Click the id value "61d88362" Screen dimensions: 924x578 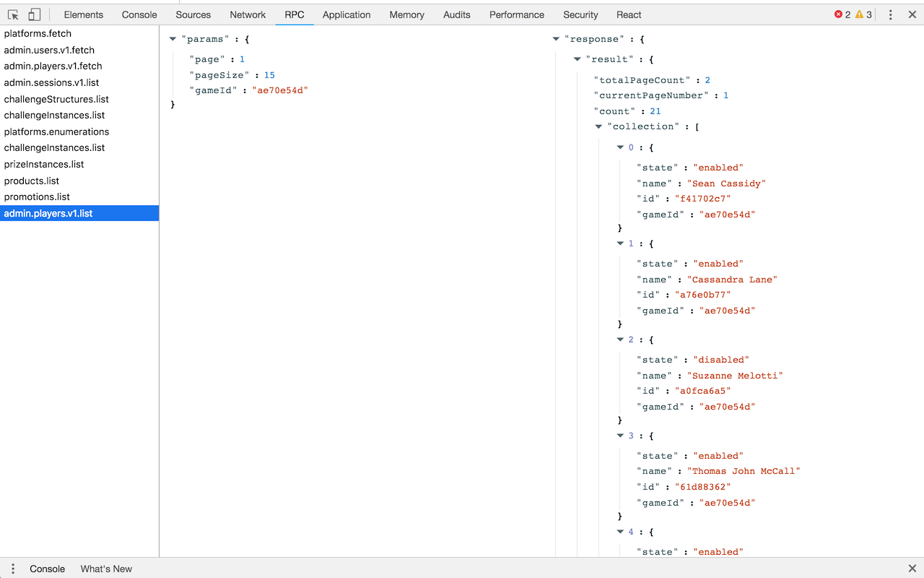point(702,487)
